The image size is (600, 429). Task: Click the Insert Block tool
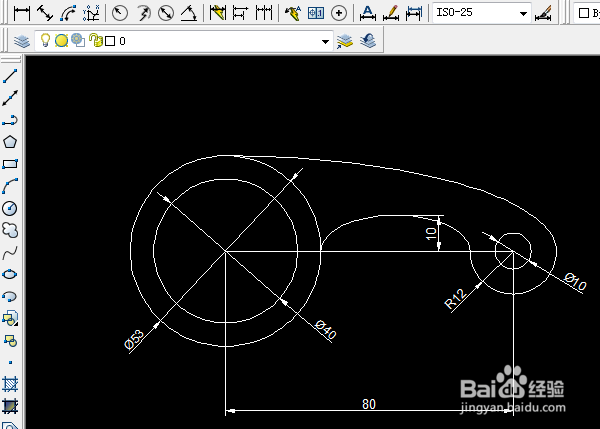pyautogui.click(x=10, y=318)
